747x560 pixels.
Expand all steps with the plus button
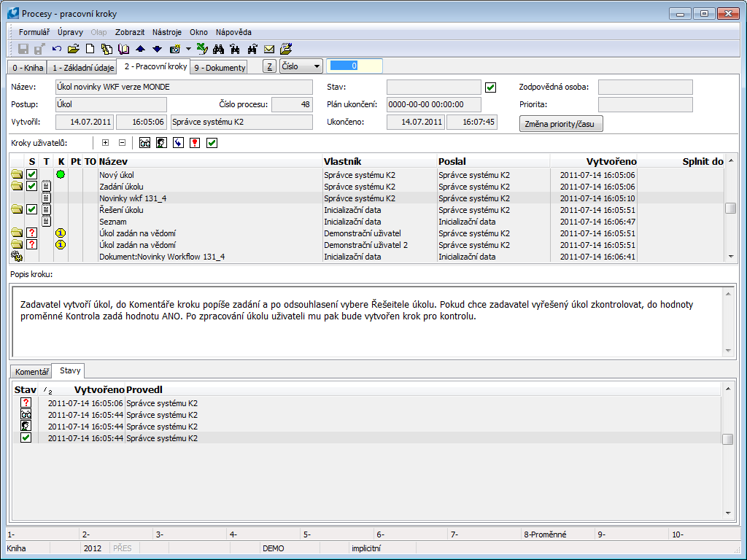pos(105,143)
